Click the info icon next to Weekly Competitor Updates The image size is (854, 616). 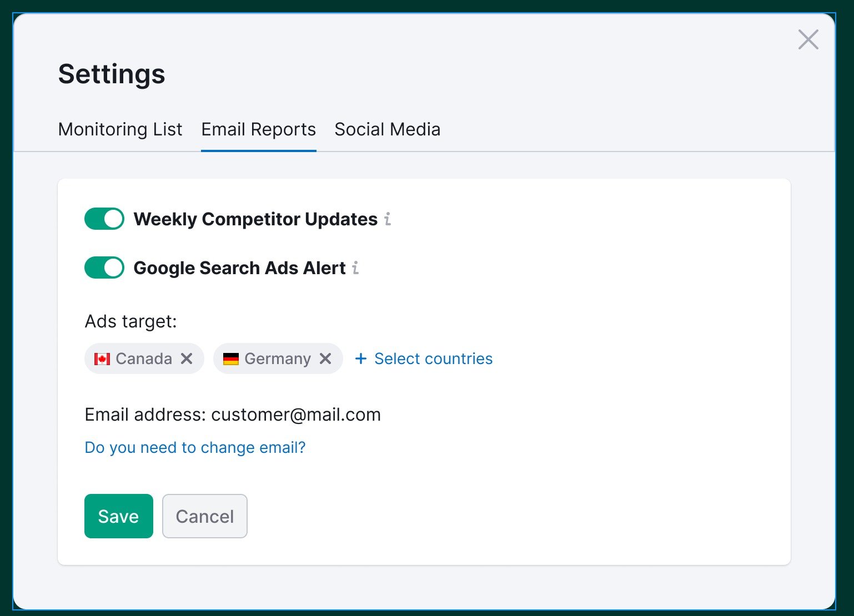pos(388,220)
